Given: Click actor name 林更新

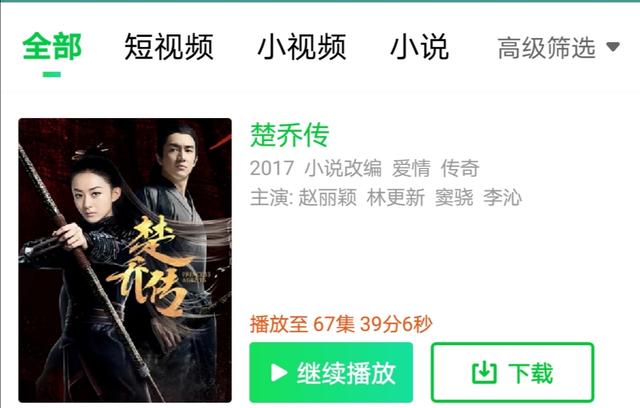Looking at the screenshot, I should 396,198.
